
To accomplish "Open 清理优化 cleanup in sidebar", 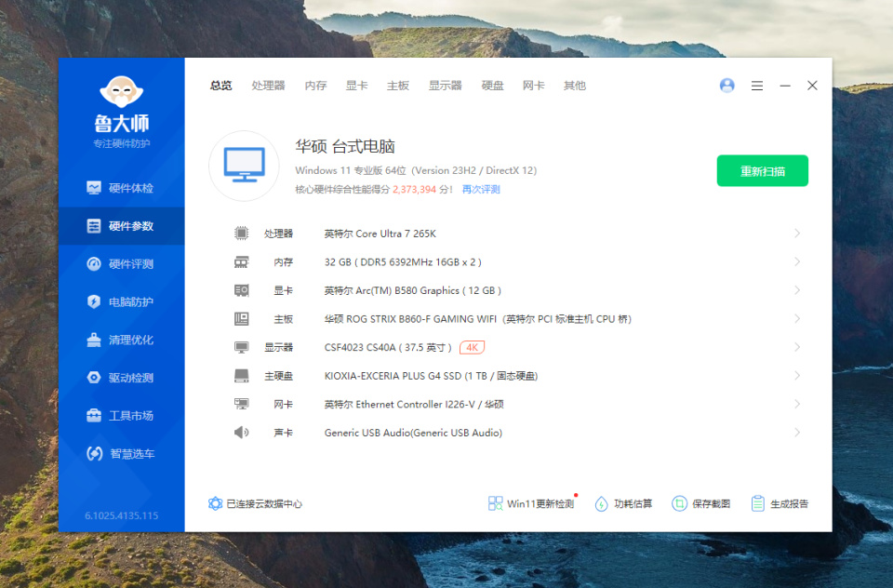I will 121,341.
